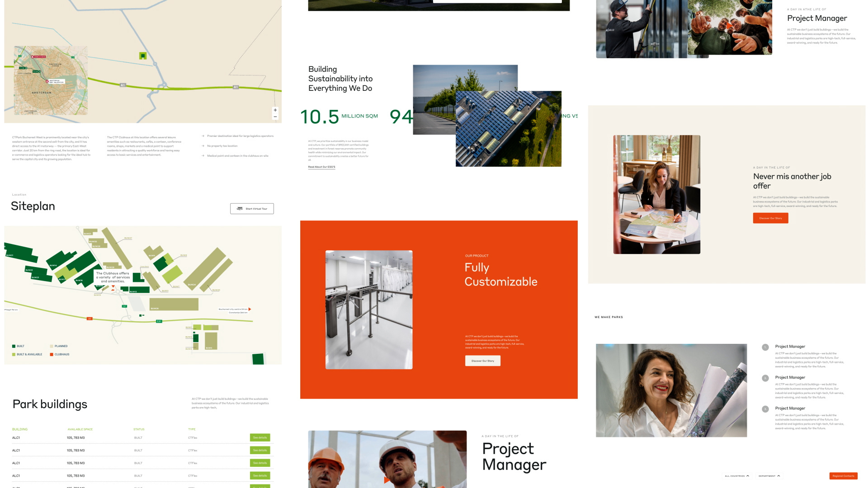Click See details in third ALC1 row
Screen dimensions: 868x488
(x=260, y=463)
